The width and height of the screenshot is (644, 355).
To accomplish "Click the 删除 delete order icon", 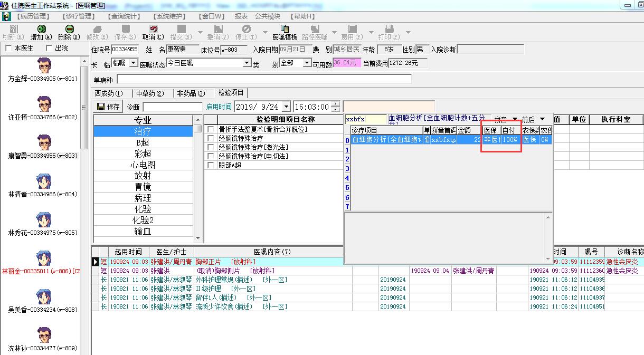I will pyautogui.click(x=69, y=29).
